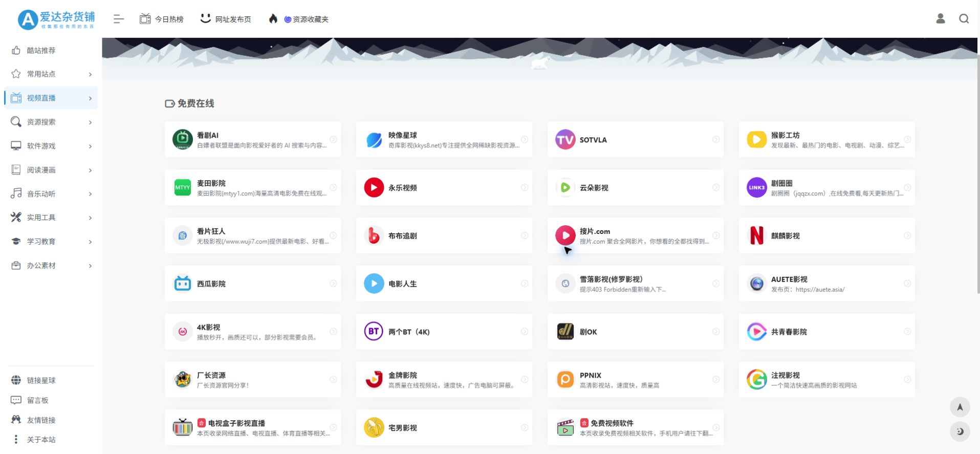Click the 学习教育 graduation cap icon
Viewport: 980px width, 454px height.
(x=16, y=241)
